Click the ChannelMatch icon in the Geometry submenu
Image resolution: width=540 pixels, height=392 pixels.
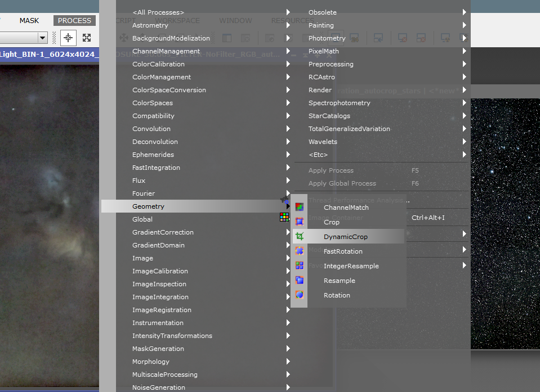pyautogui.click(x=299, y=207)
